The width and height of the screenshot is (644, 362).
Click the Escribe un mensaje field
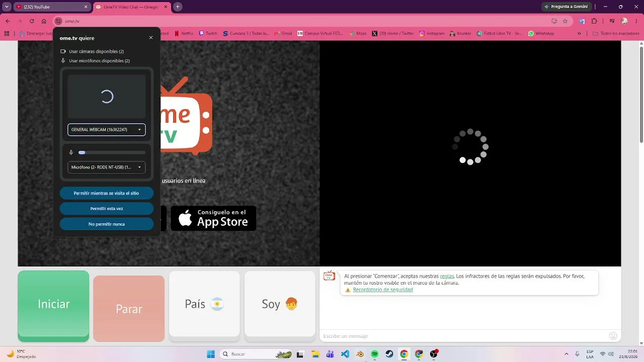(x=464, y=336)
